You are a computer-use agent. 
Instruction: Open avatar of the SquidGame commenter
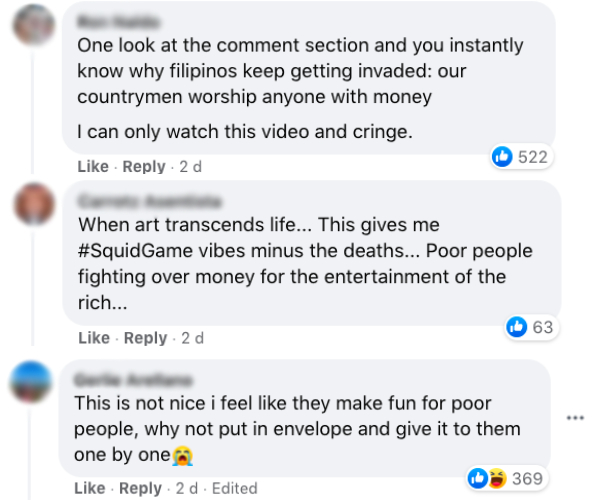click(x=34, y=204)
